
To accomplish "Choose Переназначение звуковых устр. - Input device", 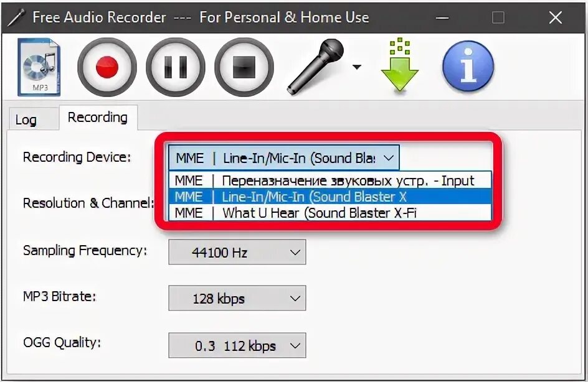I will pos(330,181).
